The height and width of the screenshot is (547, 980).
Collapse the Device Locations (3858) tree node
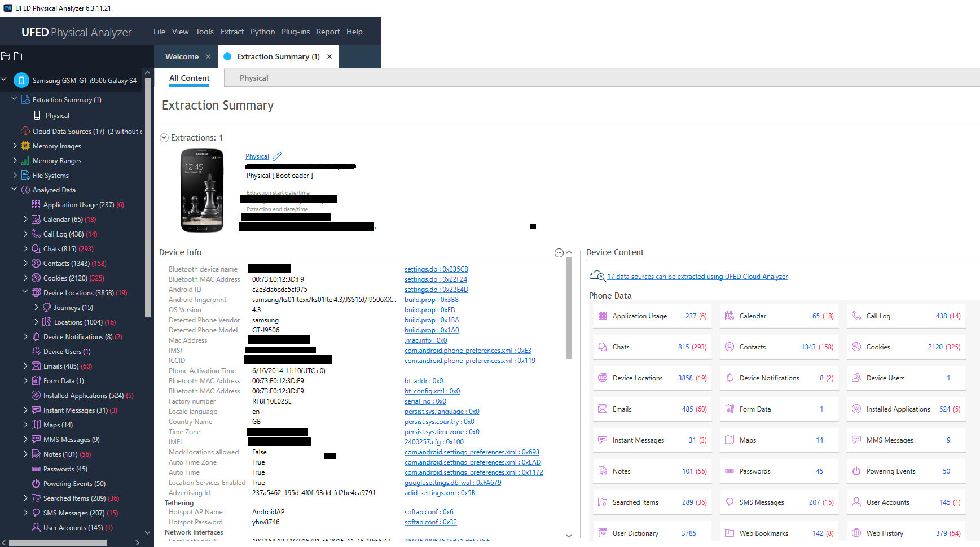[x=25, y=292]
